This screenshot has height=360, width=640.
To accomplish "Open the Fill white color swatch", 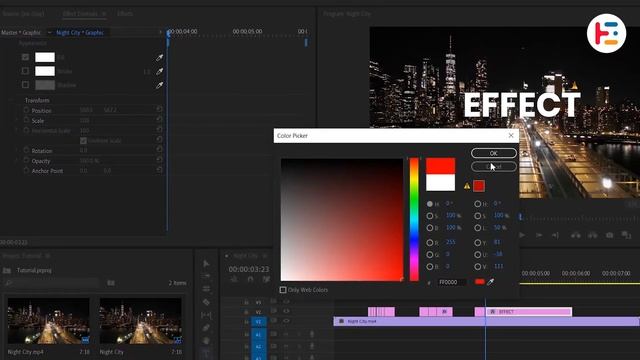I will (x=45, y=57).
